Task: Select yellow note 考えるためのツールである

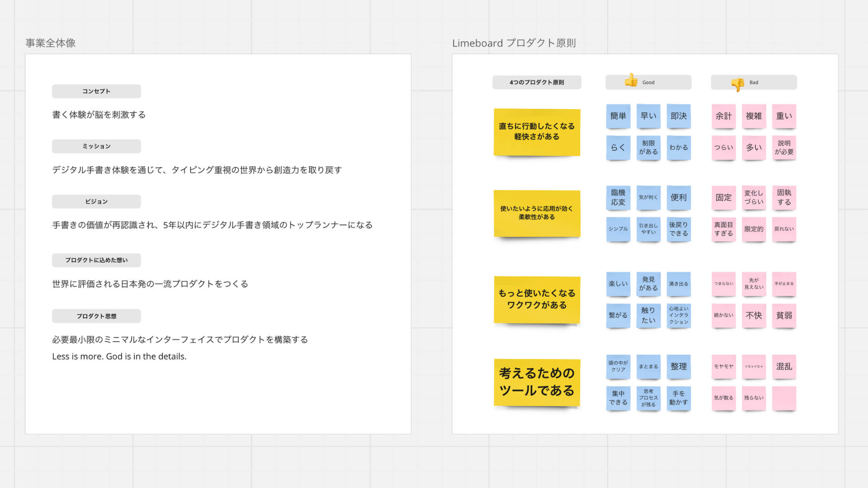Action: click(537, 382)
